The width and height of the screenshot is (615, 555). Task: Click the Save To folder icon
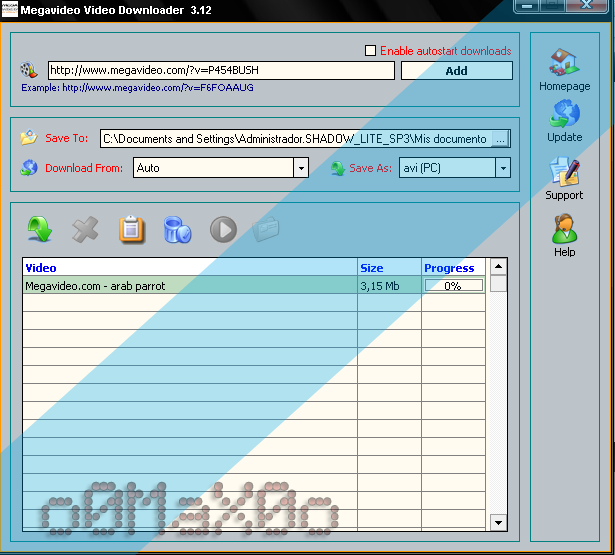click(x=29, y=138)
